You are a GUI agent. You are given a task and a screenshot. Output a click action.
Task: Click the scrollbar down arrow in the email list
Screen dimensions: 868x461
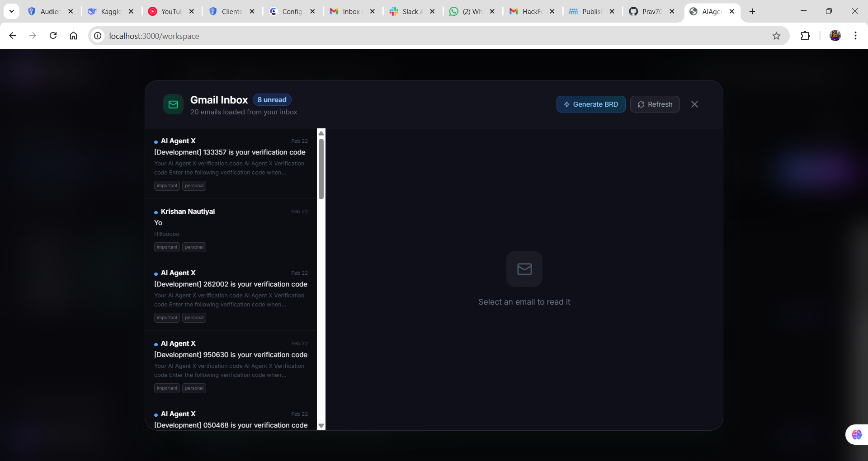click(321, 425)
